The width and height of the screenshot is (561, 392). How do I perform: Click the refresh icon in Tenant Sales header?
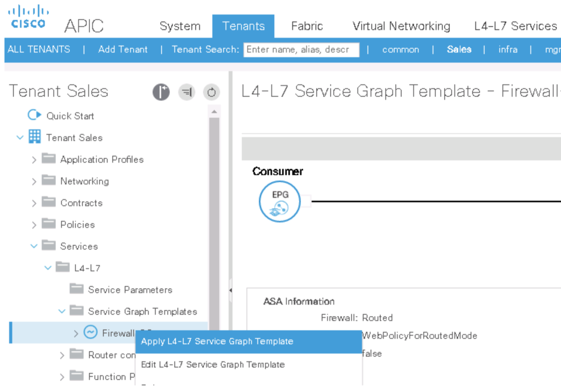point(211,92)
